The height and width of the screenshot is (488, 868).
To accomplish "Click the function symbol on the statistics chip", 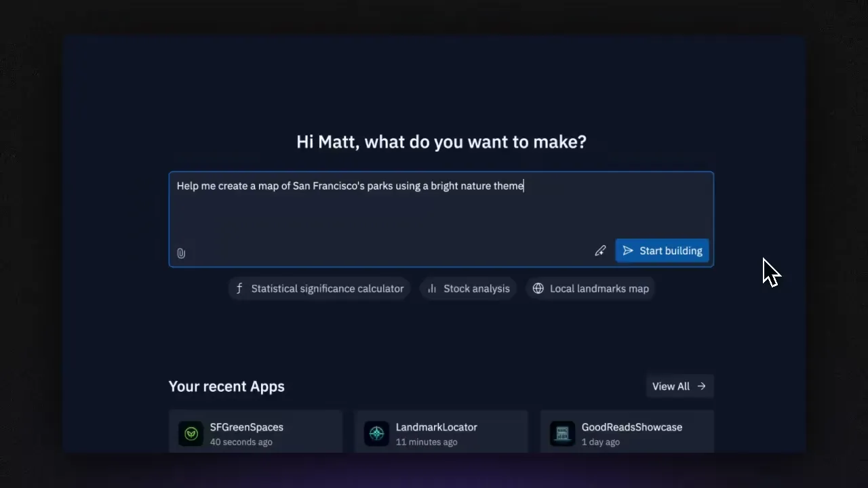I will [239, 289].
